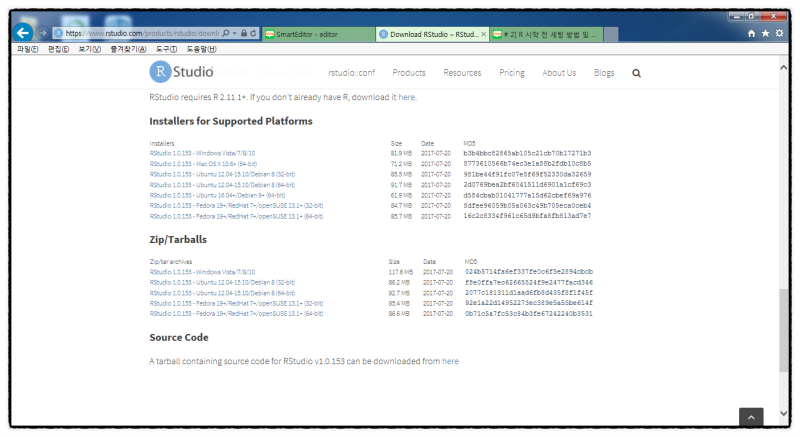The width and height of the screenshot is (800, 437).
Task: Open the Products navigation menu
Action: 409,73
